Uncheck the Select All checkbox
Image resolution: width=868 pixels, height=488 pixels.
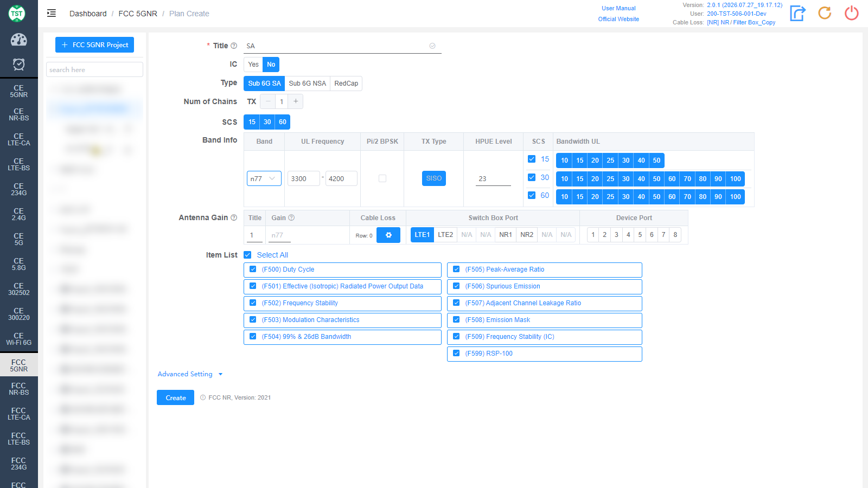tap(247, 255)
